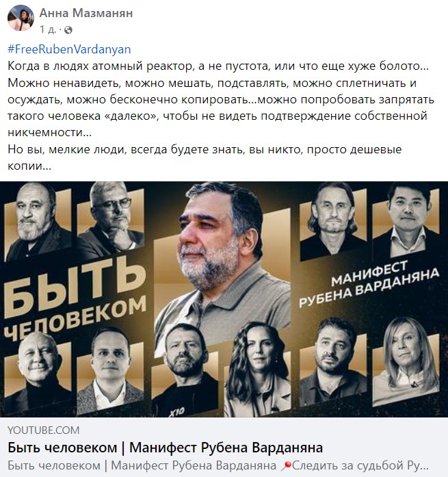Open the #FreeRubenVardanyan hashtag
This screenshot has height=477, width=448.
69,49
